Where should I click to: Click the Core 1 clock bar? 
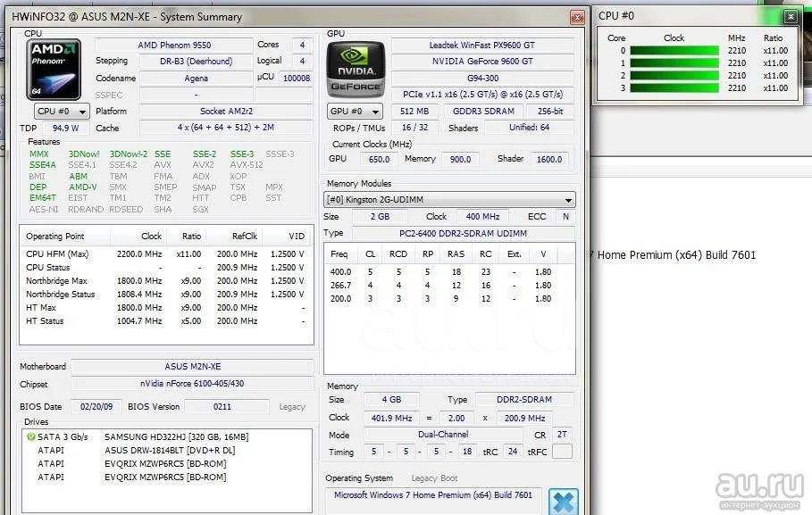[x=674, y=63]
